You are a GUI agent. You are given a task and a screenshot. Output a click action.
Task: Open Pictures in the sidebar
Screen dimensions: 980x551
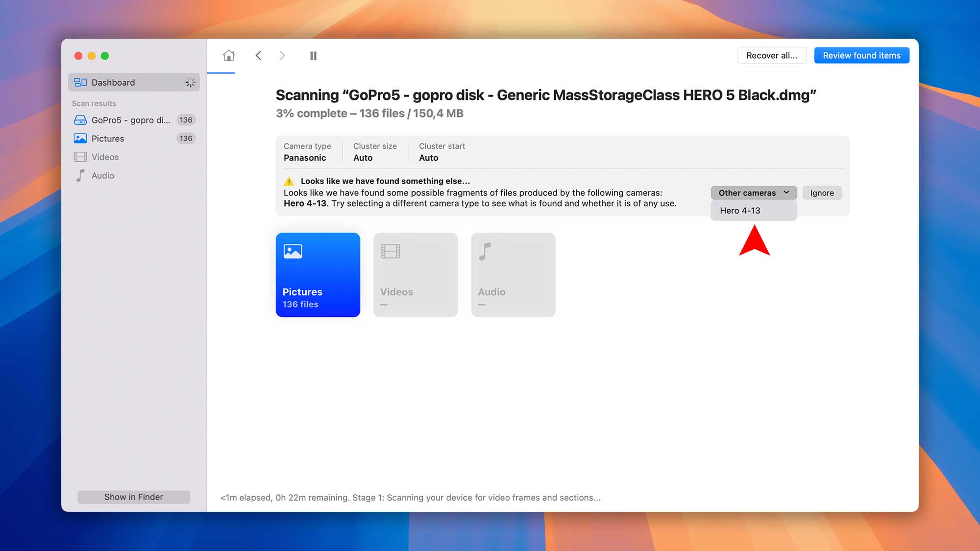pyautogui.click(x=134, y=139)
